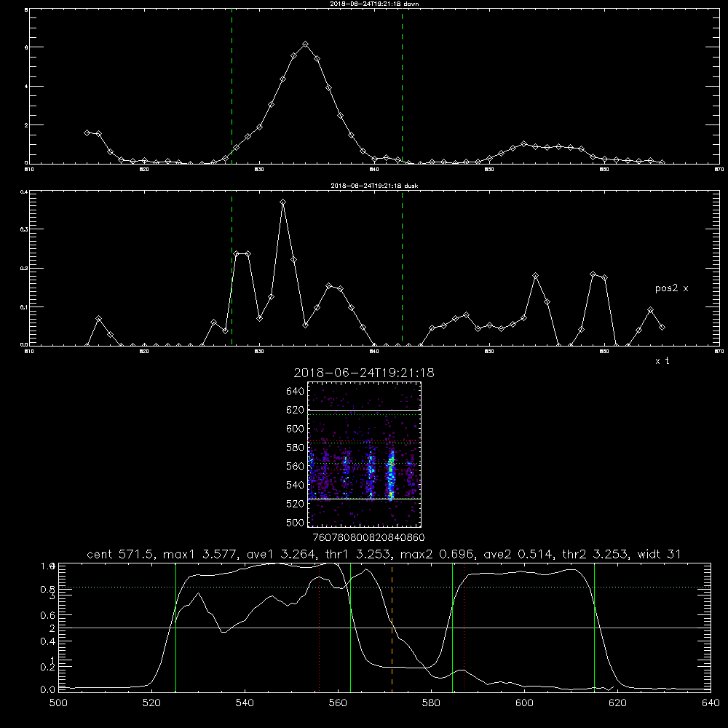Click the 'widt 31' value in stats line
This screenshot has height=728, width=728.
click(659, 554)
